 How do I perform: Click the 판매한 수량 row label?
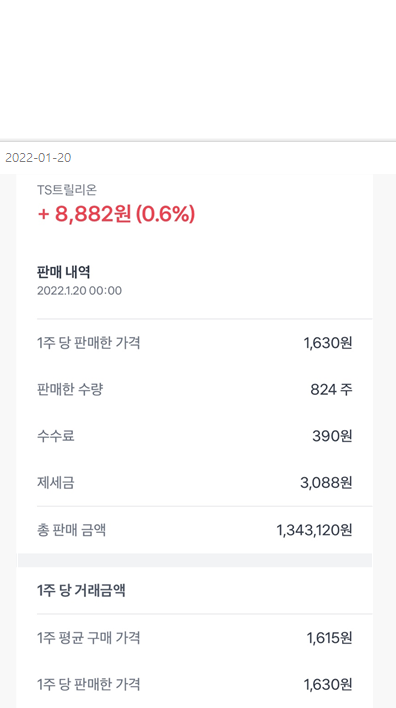(x=70, y=389)
